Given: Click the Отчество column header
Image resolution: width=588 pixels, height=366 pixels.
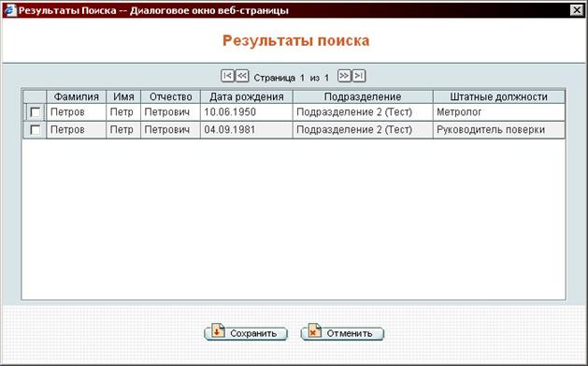Looking at the screenshot, I should tap(171, 96).
